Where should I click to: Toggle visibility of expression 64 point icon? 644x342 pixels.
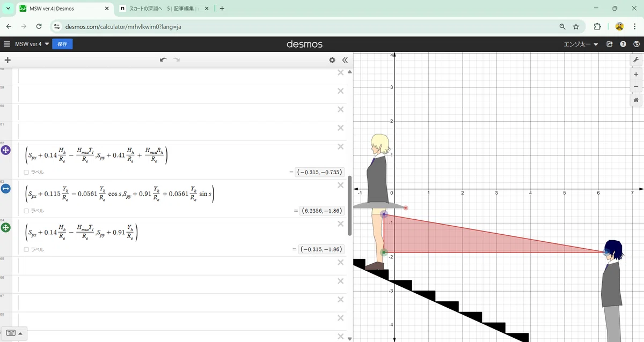[6, 227]
